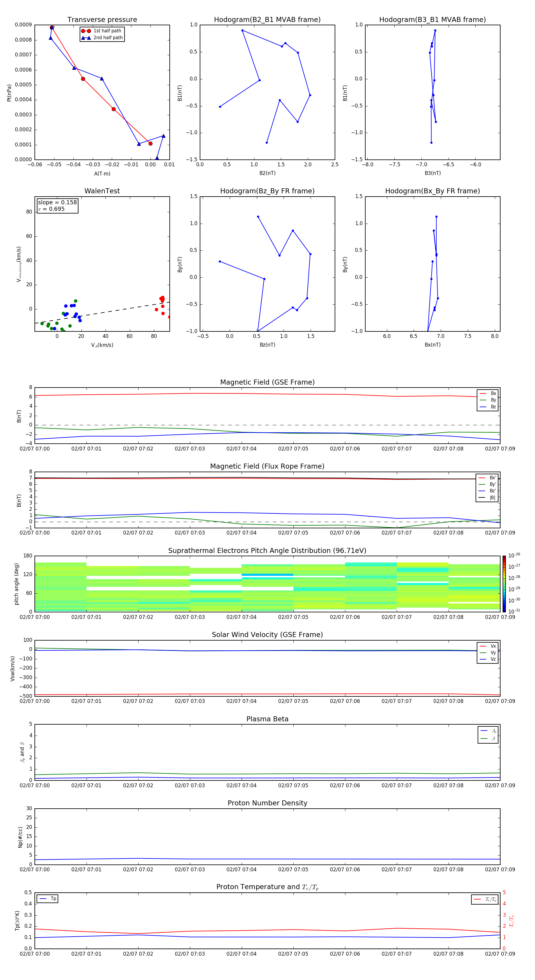535x980 pixels.
Task: Select the '1st half path' legend entry
Action: [x=102, y=31]
